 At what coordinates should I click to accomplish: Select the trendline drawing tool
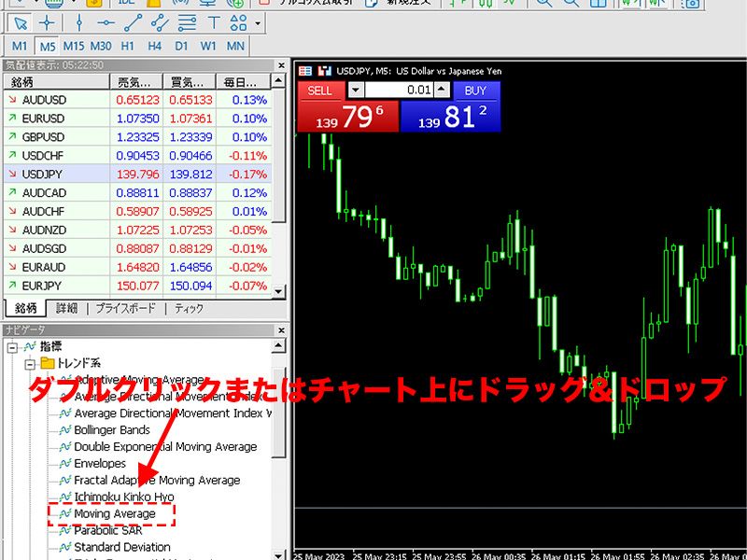point(133,23)
